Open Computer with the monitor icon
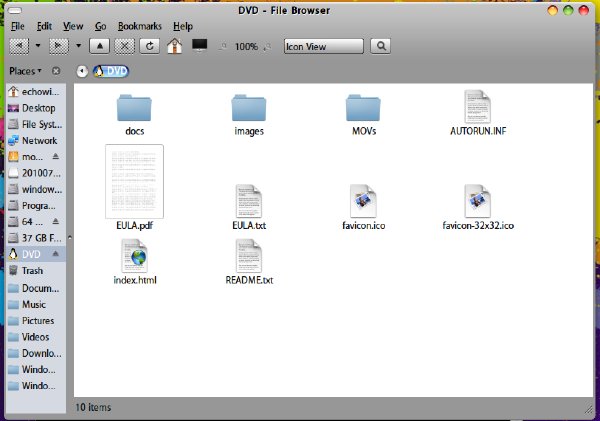600x421 pixels. click(199, 46)
